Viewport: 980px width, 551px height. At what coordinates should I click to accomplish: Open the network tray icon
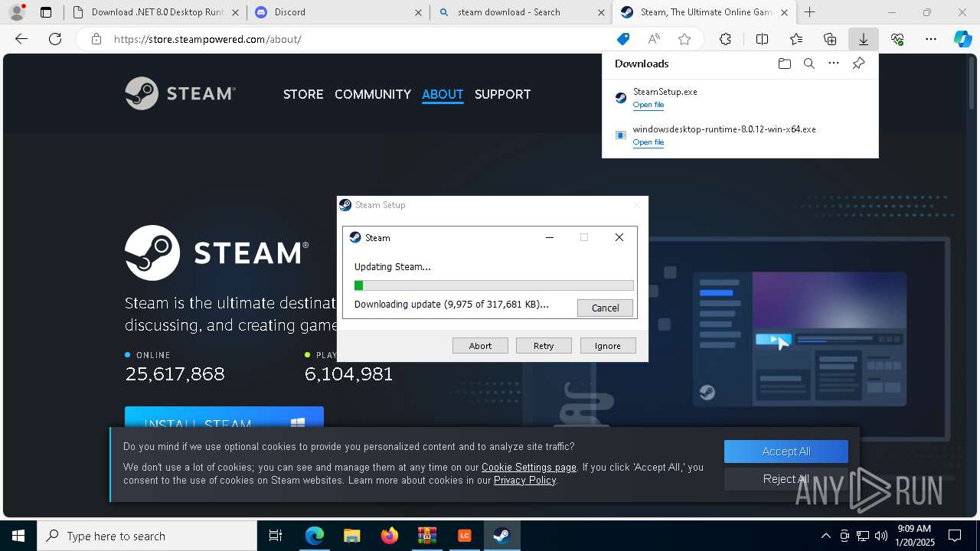tap(863, 536)
